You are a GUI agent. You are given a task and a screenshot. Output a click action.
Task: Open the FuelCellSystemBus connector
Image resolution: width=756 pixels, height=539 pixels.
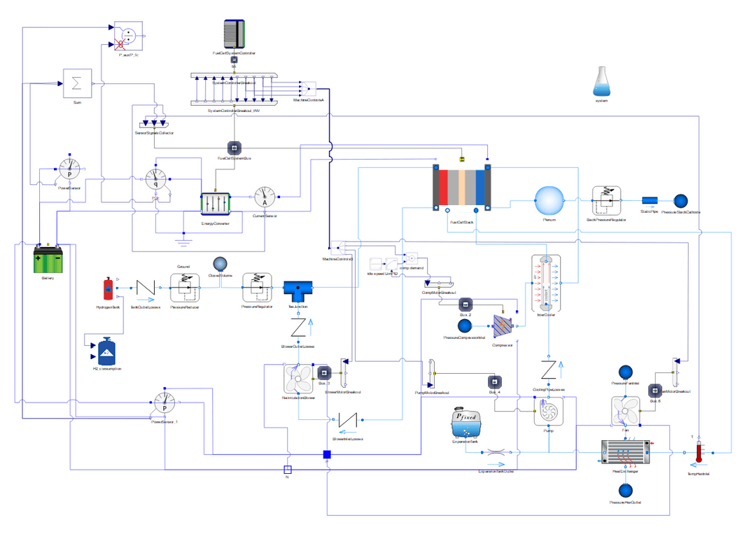pyautogui.click(x=233, y=148)
